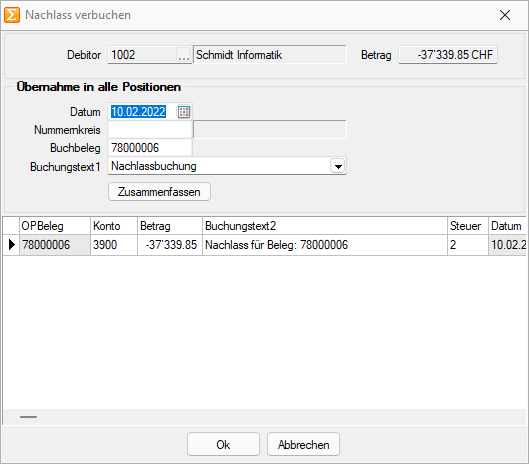Viewport: 529px width, 464px height.
Task: Click the Debitor number field 1002
Action: [142, 55]
